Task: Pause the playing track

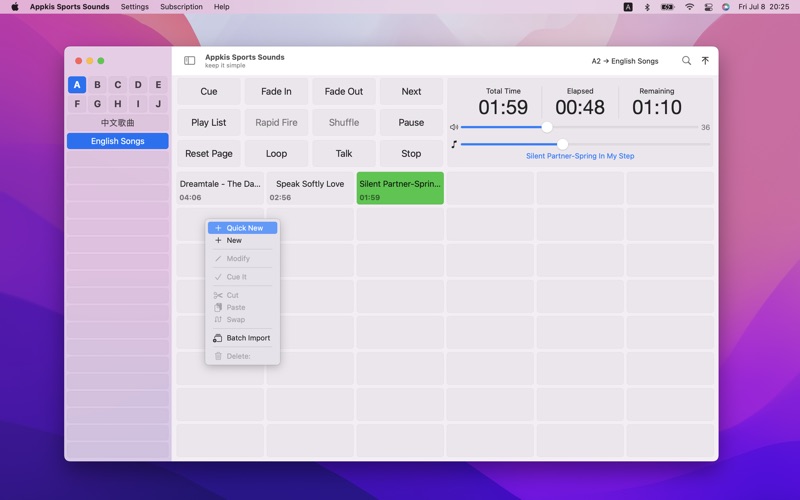Action: pyautogui.click(x=411, y=122)
